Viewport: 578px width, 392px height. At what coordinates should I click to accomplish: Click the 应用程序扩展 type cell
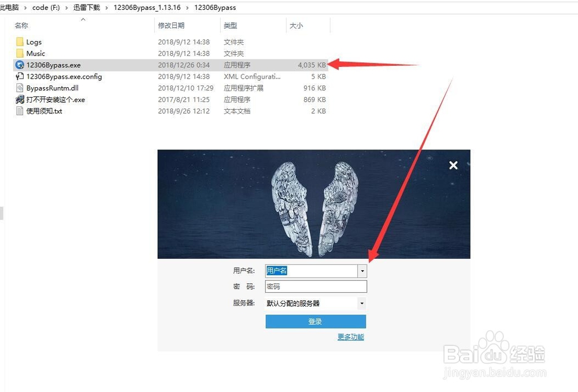243,88
